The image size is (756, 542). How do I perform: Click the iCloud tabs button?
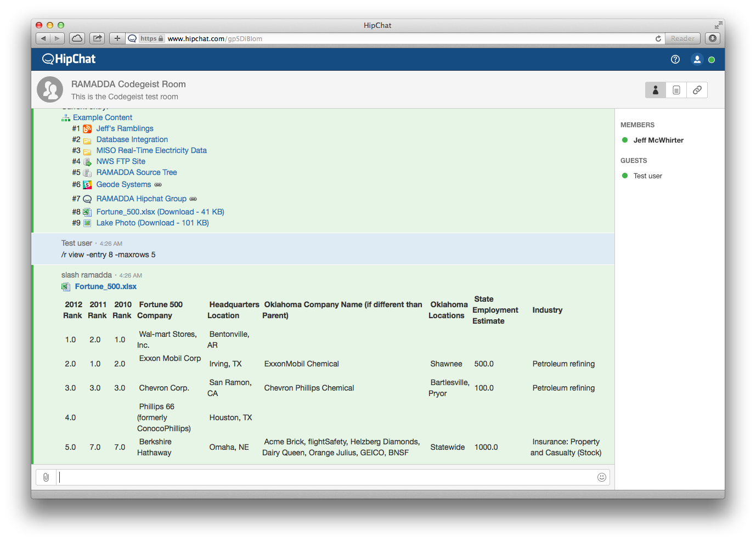(x=77, y=38)
